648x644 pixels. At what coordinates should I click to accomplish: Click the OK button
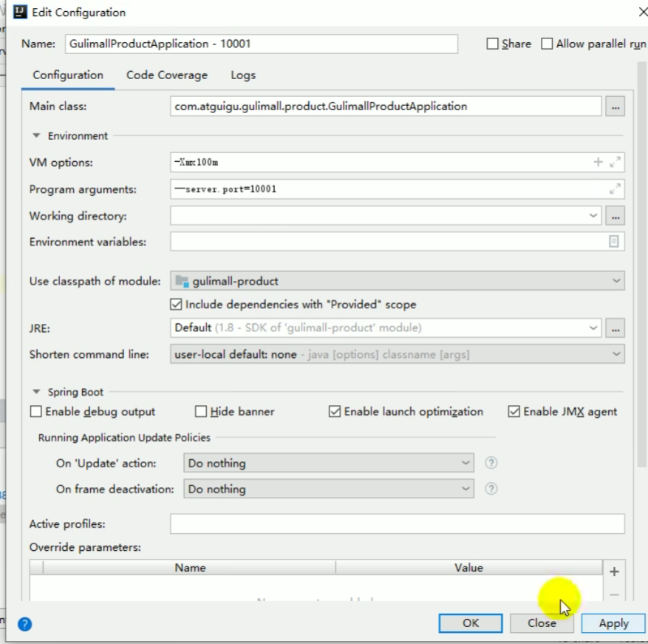coord(470,623)
